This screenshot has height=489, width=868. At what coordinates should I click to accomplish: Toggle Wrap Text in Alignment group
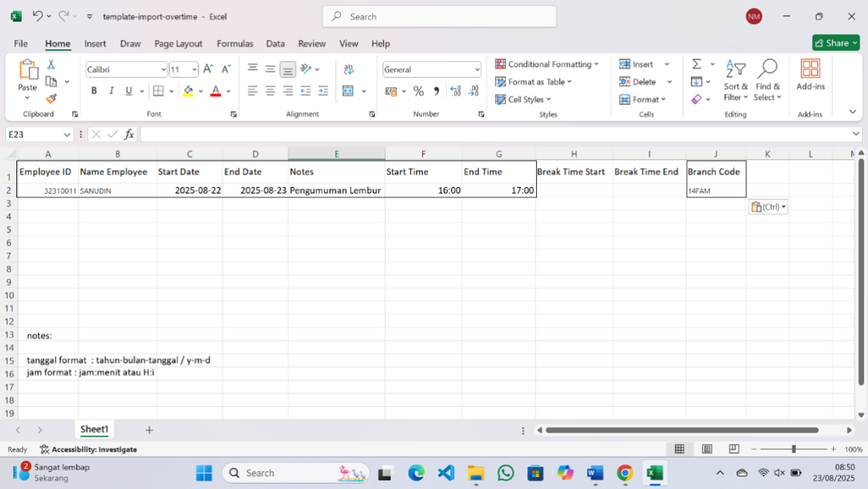pyautogui.click(x=348, y=69)
